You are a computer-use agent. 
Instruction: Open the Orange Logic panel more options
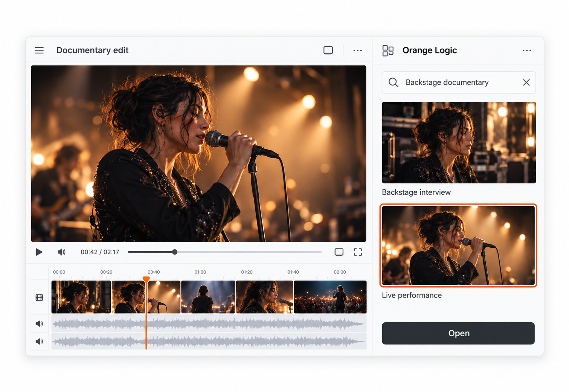pyautogui.click(x=527, y=50)
